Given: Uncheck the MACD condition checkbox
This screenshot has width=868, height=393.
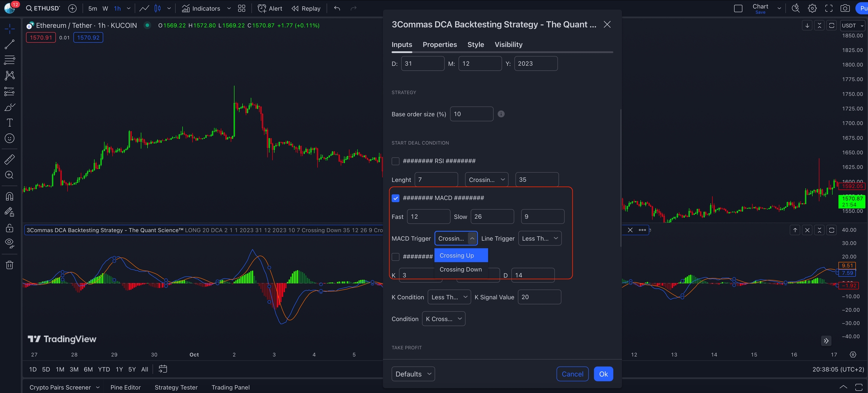Looking at the screenshot, I should click(x=395, y=198).
